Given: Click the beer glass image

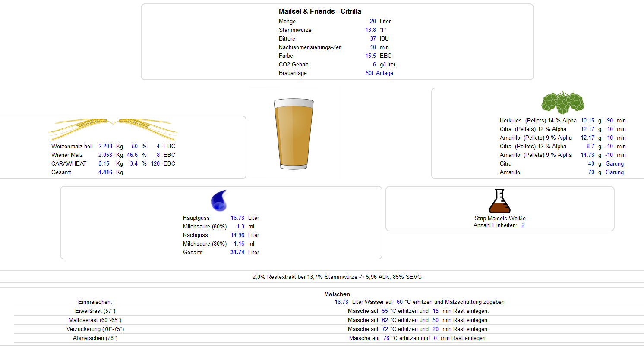Looking at the screenshot, I should (294, 134).
